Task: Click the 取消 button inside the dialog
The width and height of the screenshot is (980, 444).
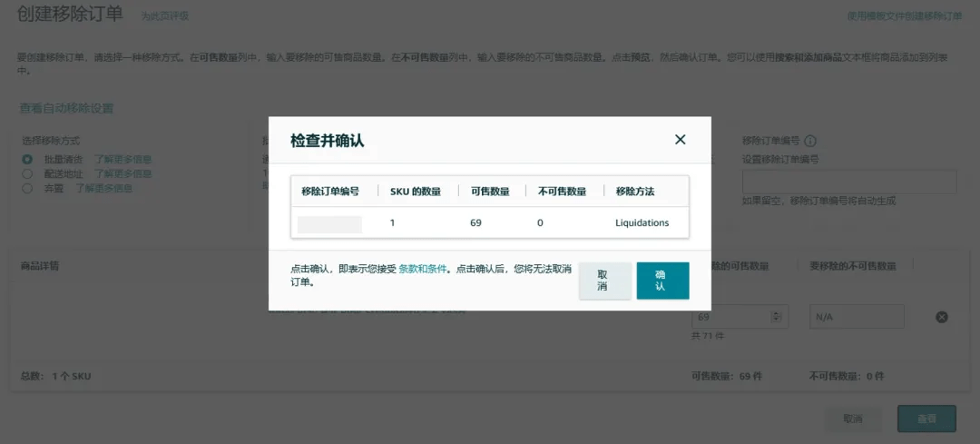Action: (604, 281)
